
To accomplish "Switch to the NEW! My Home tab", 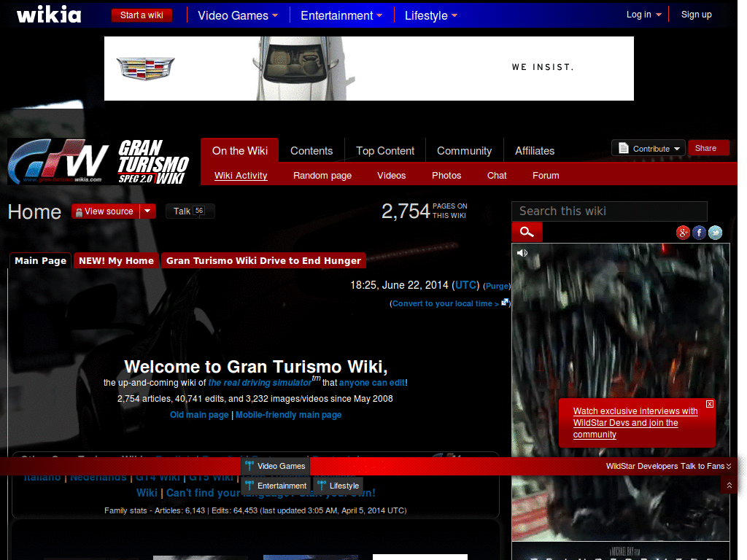I will (116, 260).
